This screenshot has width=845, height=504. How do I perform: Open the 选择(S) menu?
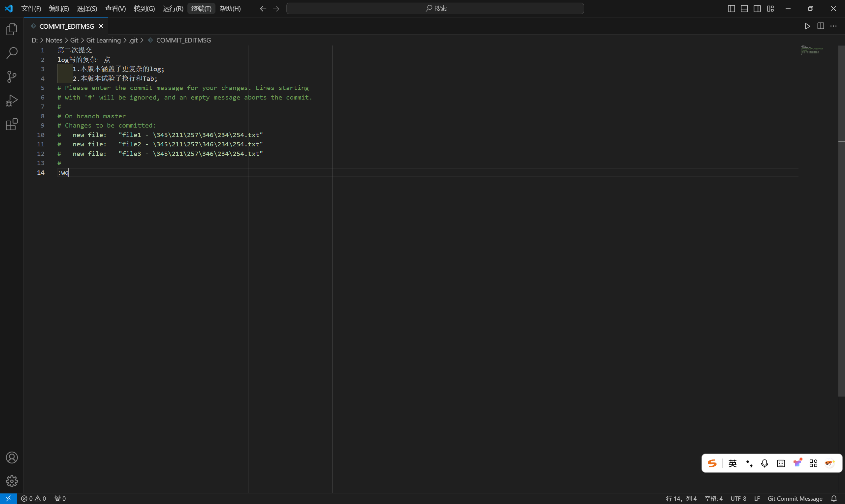point(87,9)
